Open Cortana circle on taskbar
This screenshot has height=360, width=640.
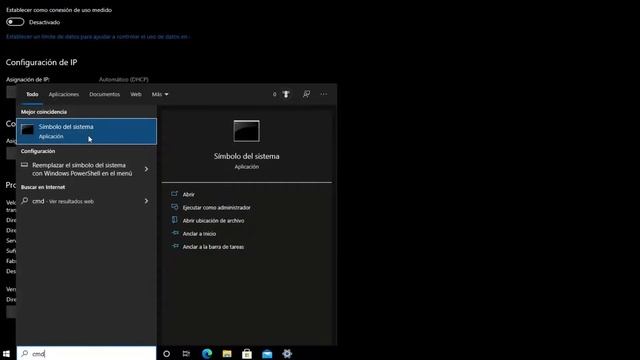coord(167,353)
